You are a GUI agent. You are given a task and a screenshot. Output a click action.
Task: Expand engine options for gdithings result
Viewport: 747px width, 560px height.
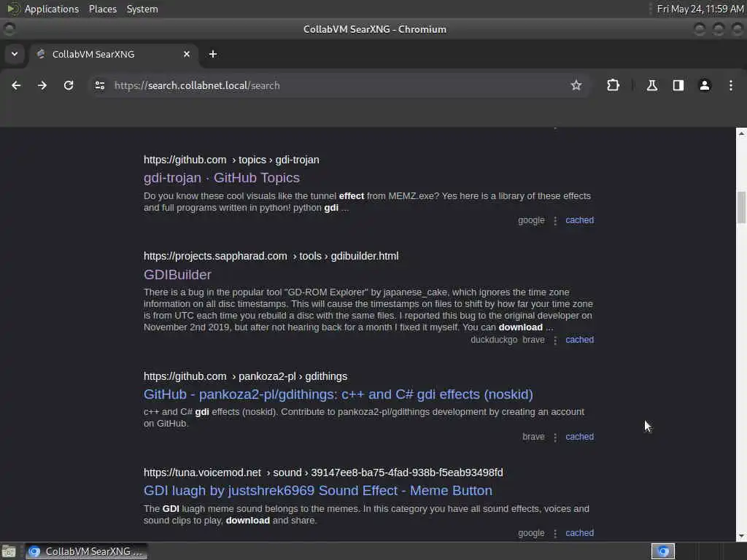(555, 437)
